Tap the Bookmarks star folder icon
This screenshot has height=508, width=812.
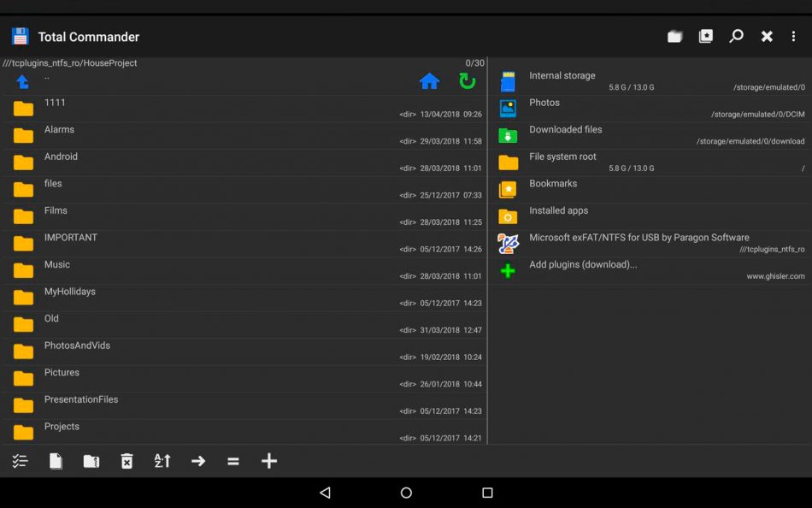pos(508,189)
